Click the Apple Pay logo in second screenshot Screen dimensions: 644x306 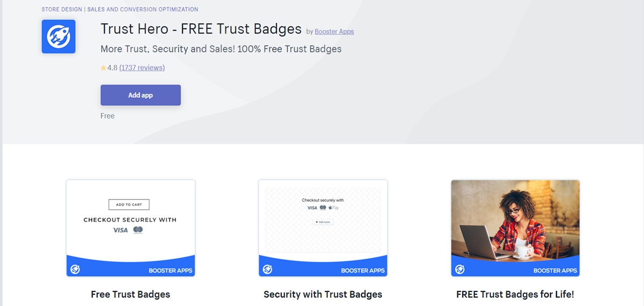pos(335,208)
